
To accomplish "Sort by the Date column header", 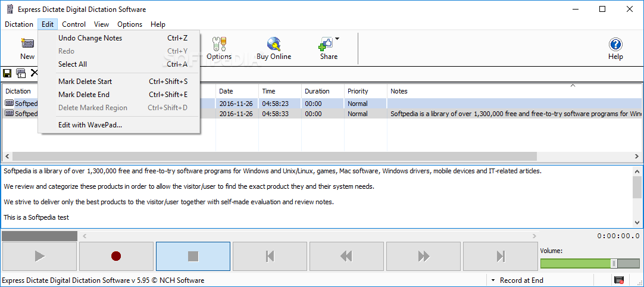I will [237, 91].
